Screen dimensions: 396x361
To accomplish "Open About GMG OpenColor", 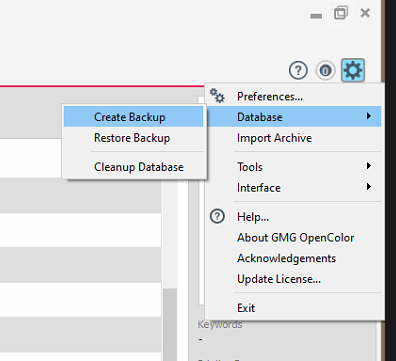I will tap(294, 238).
